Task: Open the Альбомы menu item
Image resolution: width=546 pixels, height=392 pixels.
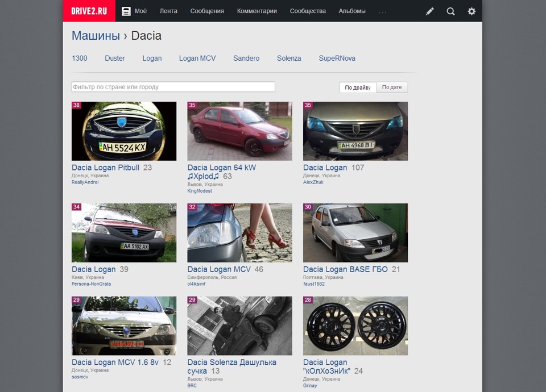Action: (x=352, y=11)
